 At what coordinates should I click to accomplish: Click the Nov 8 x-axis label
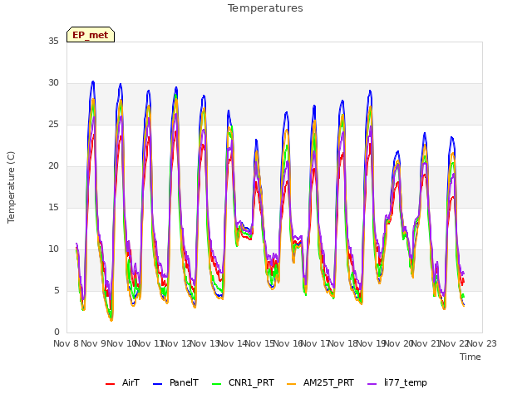click(66, 343)
